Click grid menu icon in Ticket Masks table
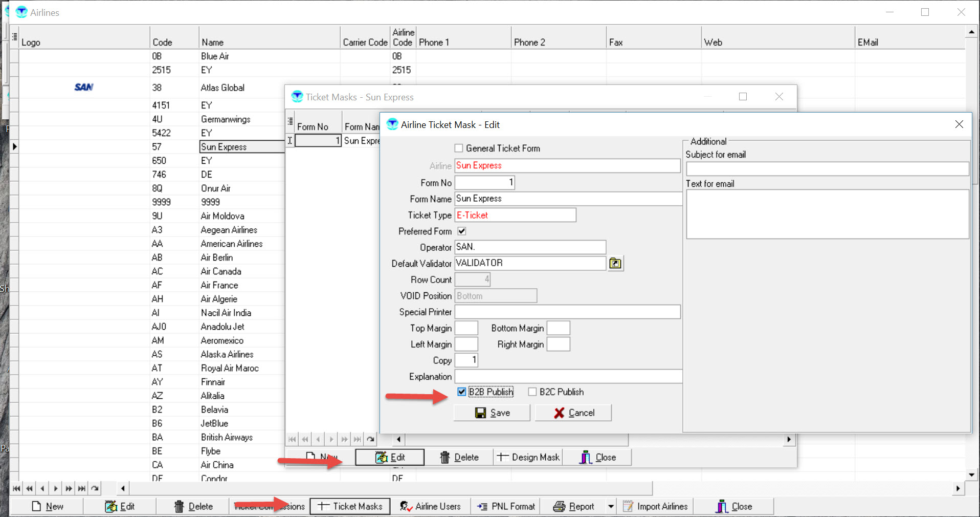The width and height of the screenshot is (980, 517). [x=290, y=122]
